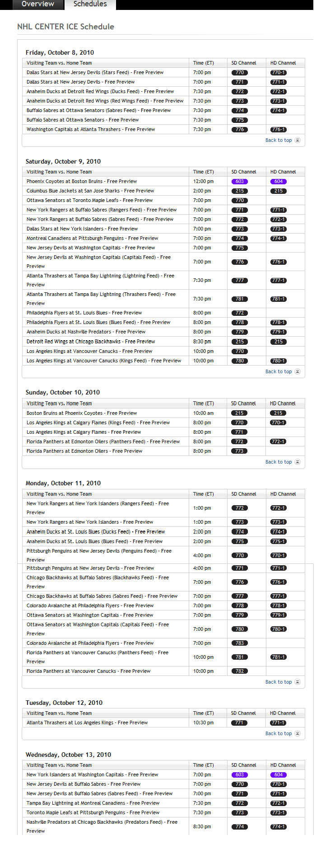This screenshot has height=868, width=321.
Task: Click 770-1 HD channel badge for Stars Feed
Action: coord(279,72)
